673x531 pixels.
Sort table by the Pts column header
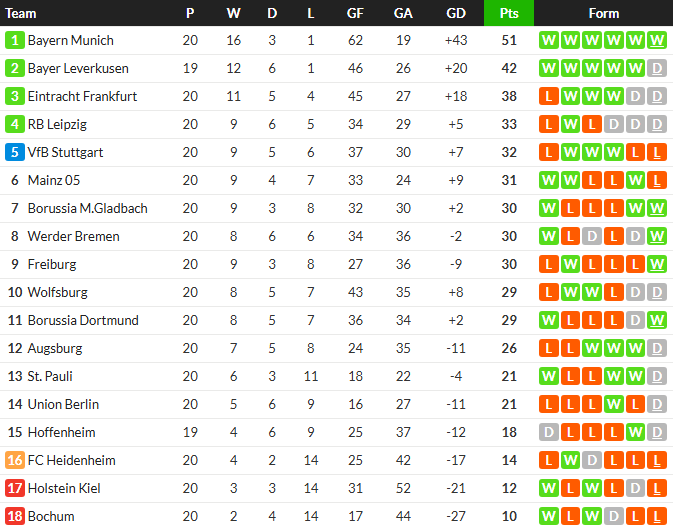pos(508,13)
